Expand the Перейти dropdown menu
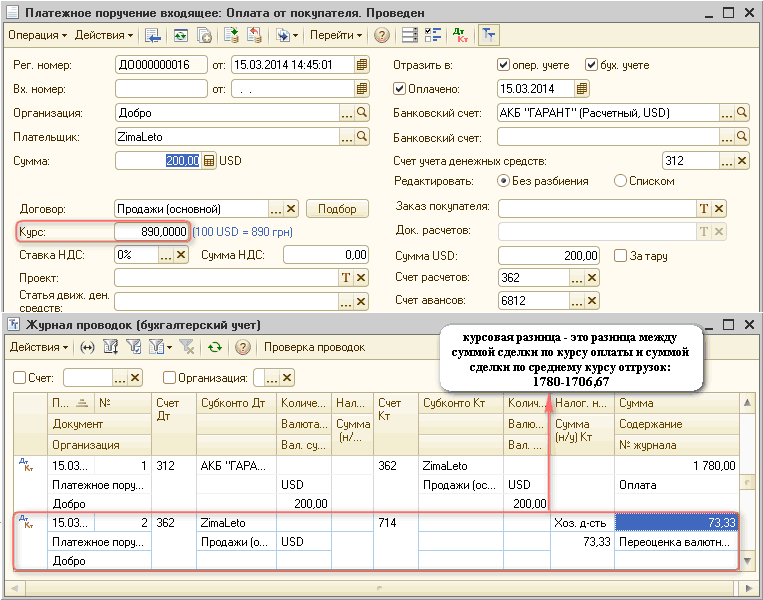 [x=336, y=35]
